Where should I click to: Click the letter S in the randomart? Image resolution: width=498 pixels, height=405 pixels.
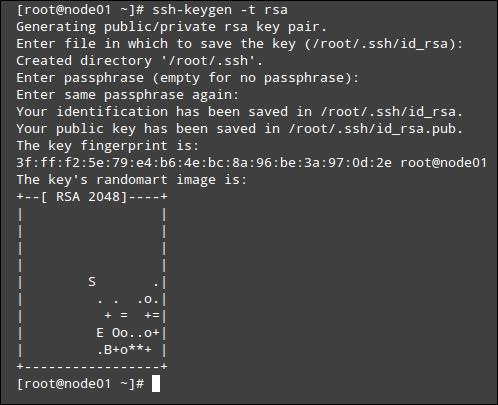click(x=92, y=282)
